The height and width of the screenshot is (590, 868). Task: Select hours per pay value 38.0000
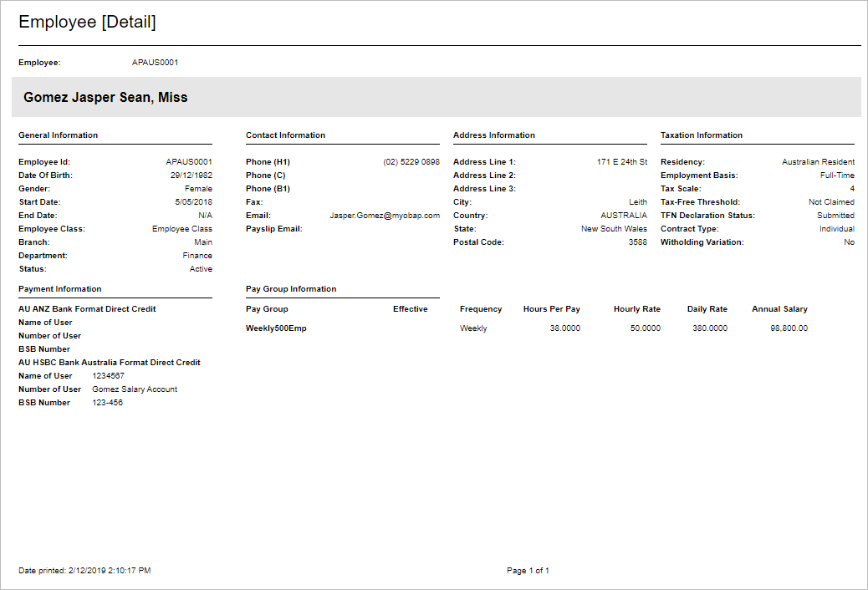(x=565, y=328)
